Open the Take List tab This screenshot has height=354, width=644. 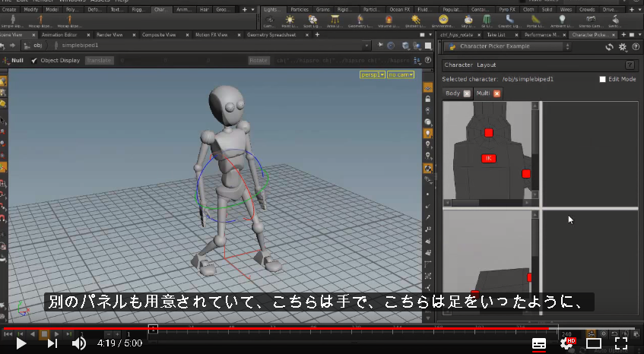click(496, 35)
